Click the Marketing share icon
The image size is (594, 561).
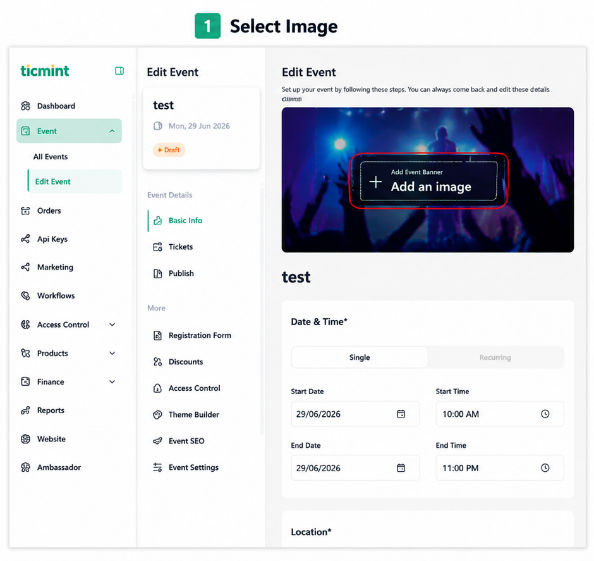click(x=25, y=267)
